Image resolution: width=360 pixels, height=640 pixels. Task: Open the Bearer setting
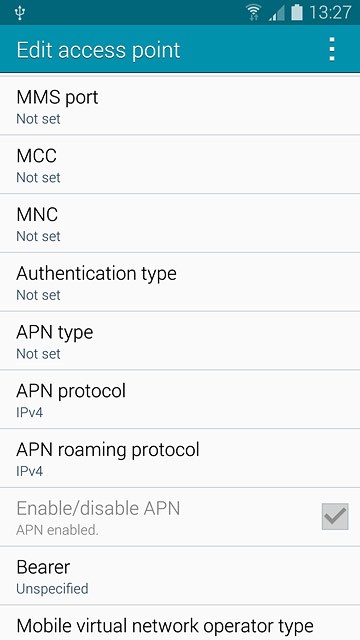(x=180, y=576)
